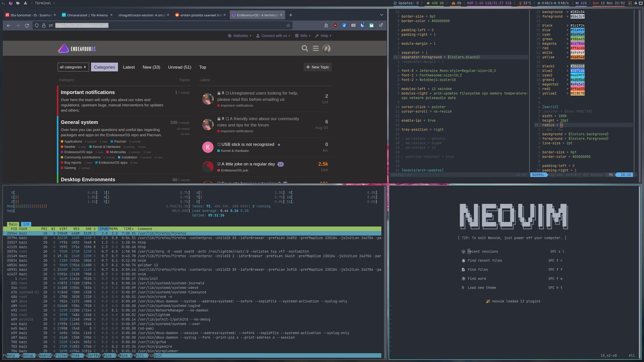Image resolution: width=644 pixels, height=362 pixels.
Task: Toggle checkbox on 'A friendly intro' topic
Action: pos(227,119)
